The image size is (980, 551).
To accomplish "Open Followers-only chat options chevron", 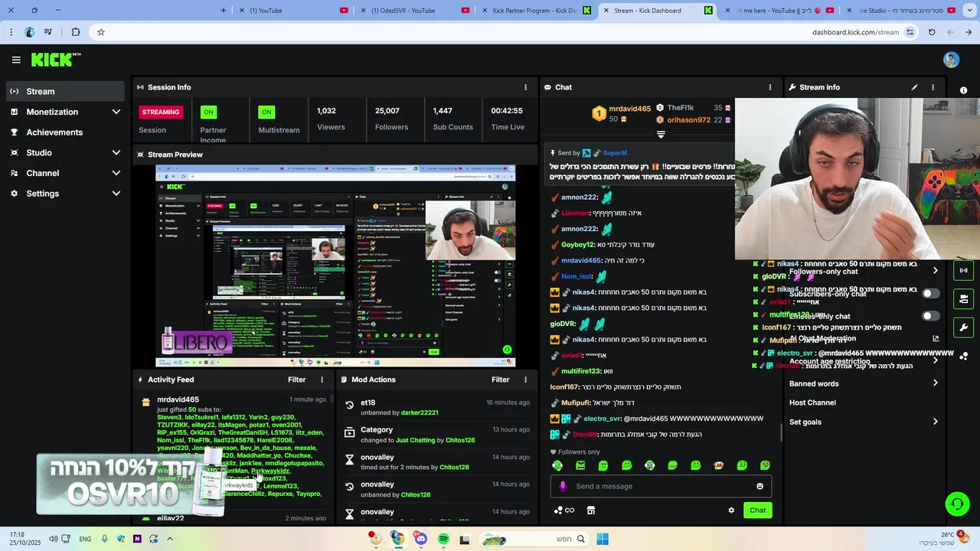I will 936,270.
